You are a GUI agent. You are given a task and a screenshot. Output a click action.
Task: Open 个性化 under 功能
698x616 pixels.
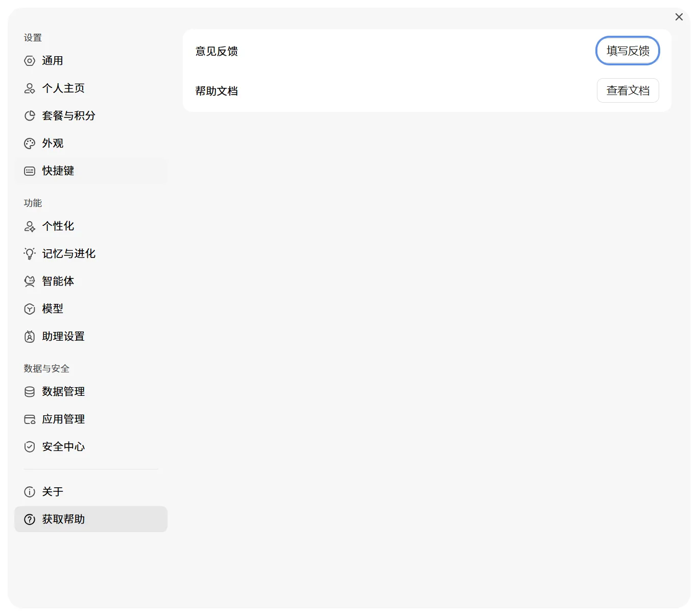tap(91, 226)
